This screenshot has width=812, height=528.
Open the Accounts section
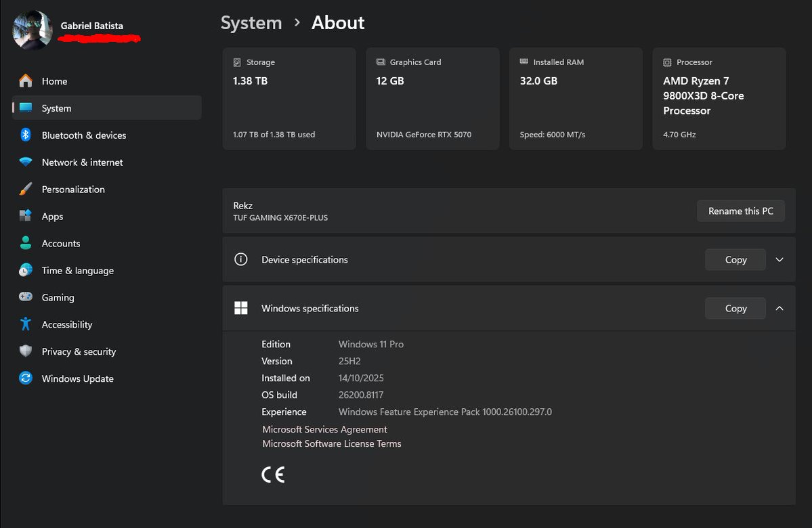(x=107, y=243)
